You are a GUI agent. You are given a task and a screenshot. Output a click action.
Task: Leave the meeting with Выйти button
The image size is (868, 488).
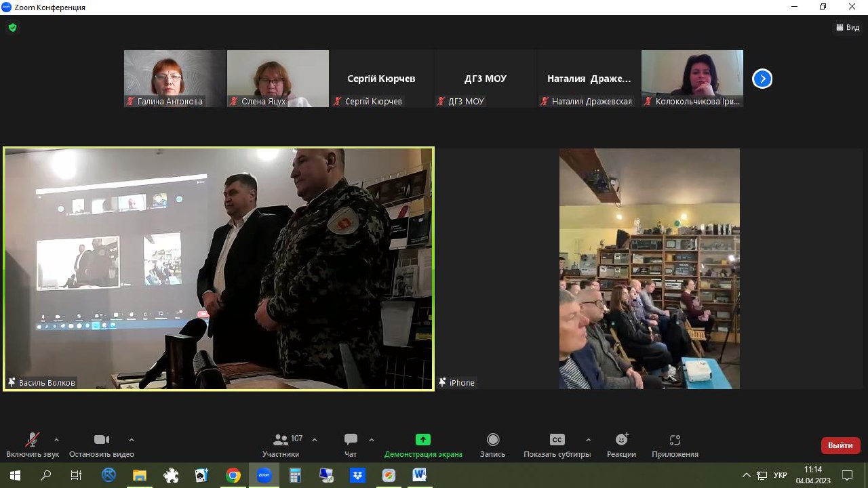coord(841,445)
